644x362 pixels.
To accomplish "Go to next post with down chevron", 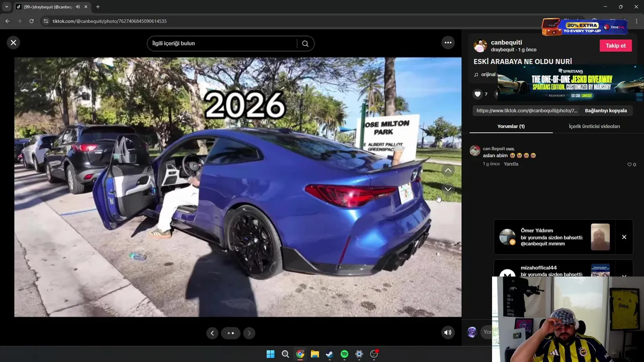I will click(448, 189).
